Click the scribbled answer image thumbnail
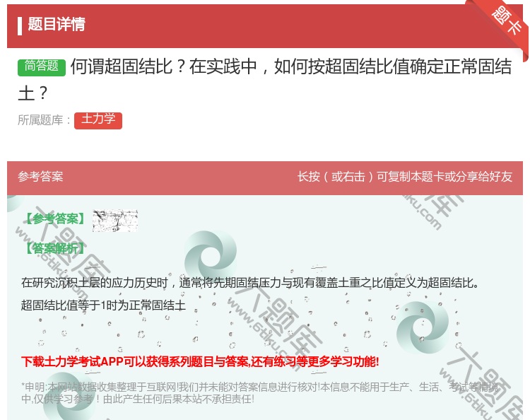This screenshot has height=420, width=530. [x=115, y=221]
